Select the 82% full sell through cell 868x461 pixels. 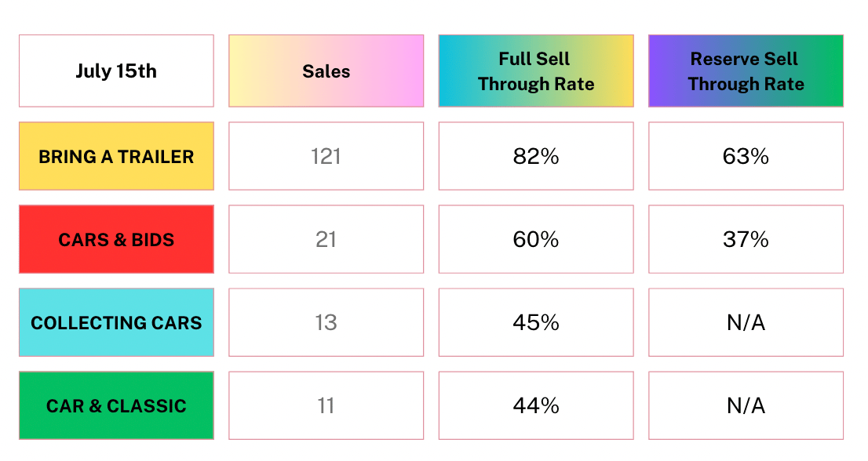[536, 156]
